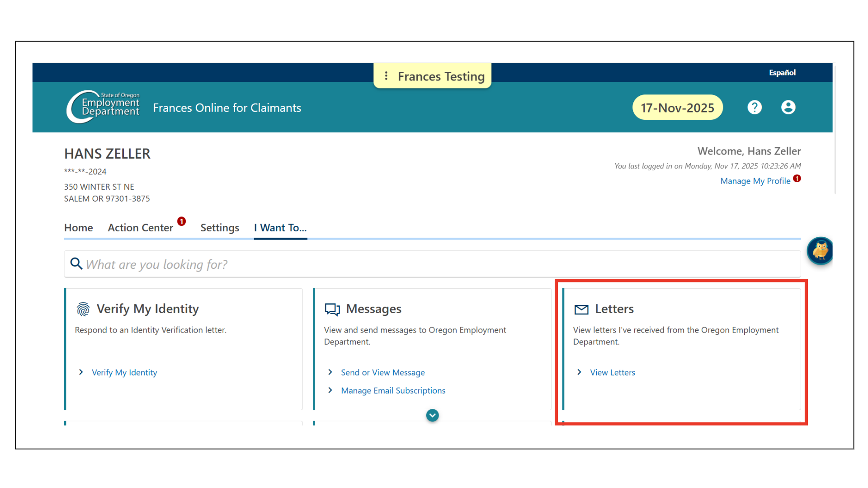Click the 17-Nov-2025 date badge
868x488 pixels.
point(677,108)
